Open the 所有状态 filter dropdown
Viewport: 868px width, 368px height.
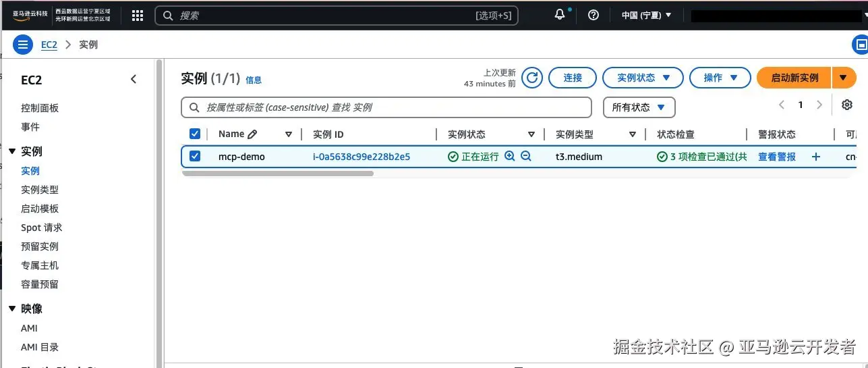(x=639, y=107)
